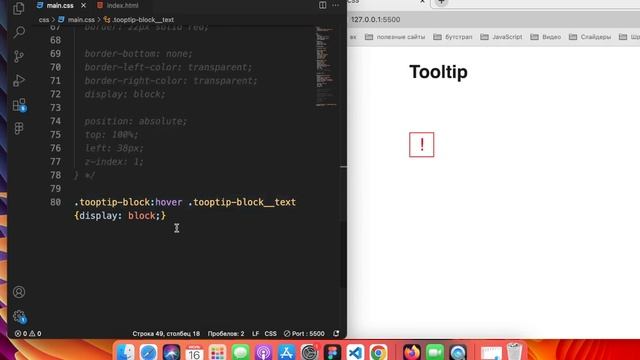Open the 'Слайдеры' bookmarks folder
Viewport: 640px width, 360px height.
pos(590,37)
